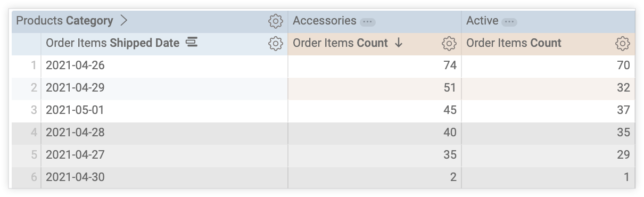
Task: Select the Accessories pivot column header
Action: pyautogui.click(x=324, y=21)
